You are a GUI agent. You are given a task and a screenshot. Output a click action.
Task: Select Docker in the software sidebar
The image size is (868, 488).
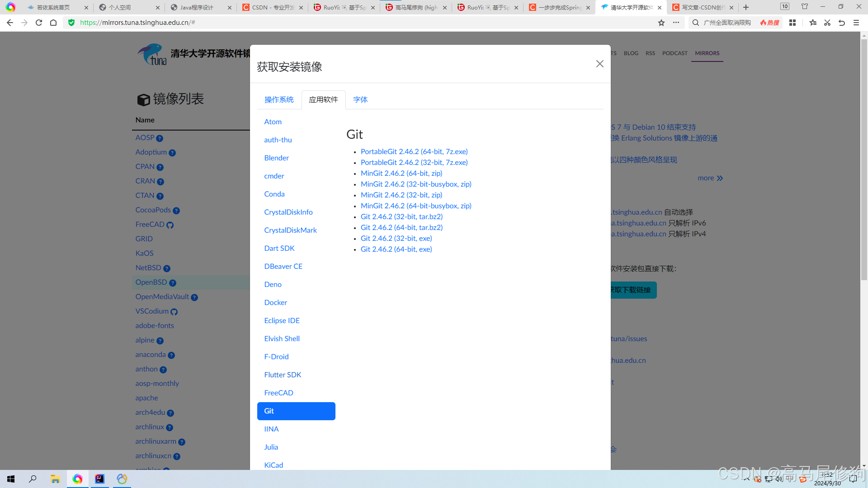click(x=275, y=302)
